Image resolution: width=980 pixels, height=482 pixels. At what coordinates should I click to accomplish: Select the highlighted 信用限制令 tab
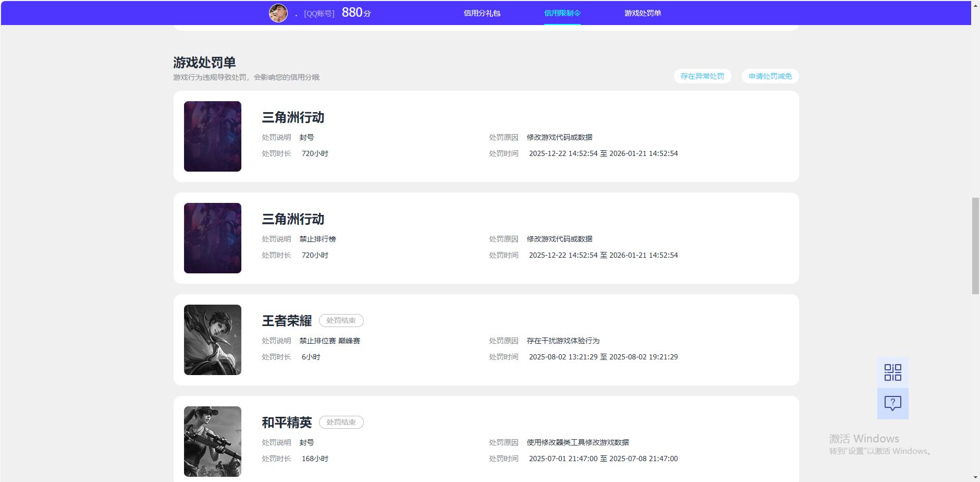[x=562, y=13]
